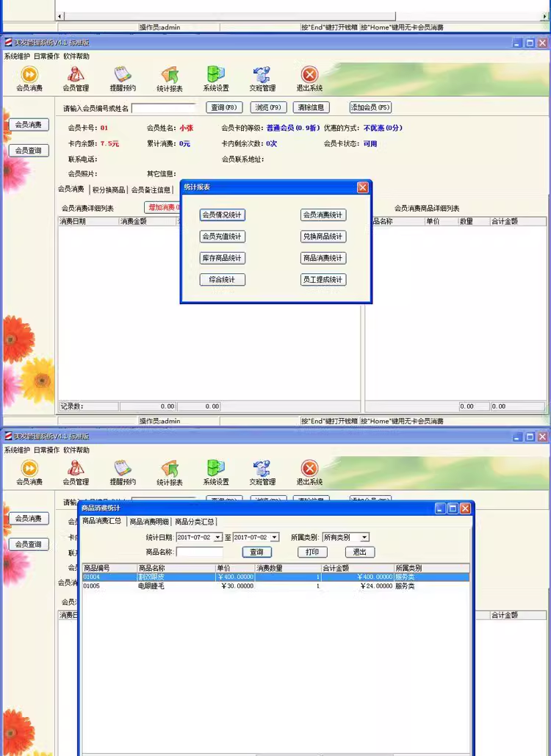Open 会员消费 toolbar icon behind the 统计报表 dialog

[29, 79]
